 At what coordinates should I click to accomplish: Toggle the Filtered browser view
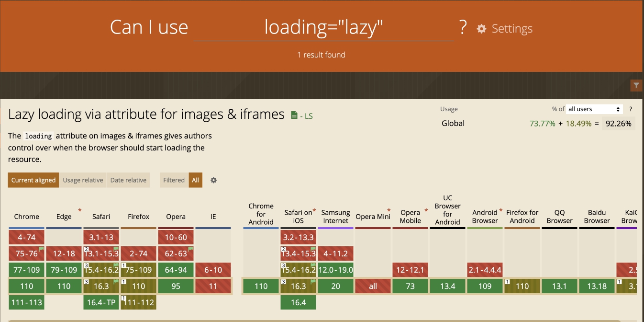coord(174,180)
